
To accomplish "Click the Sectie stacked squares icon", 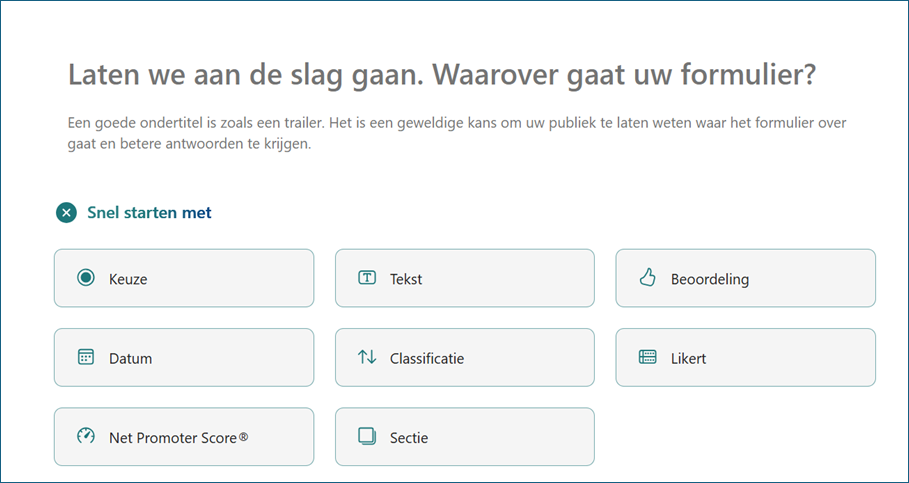I will (x=367, y=436).
